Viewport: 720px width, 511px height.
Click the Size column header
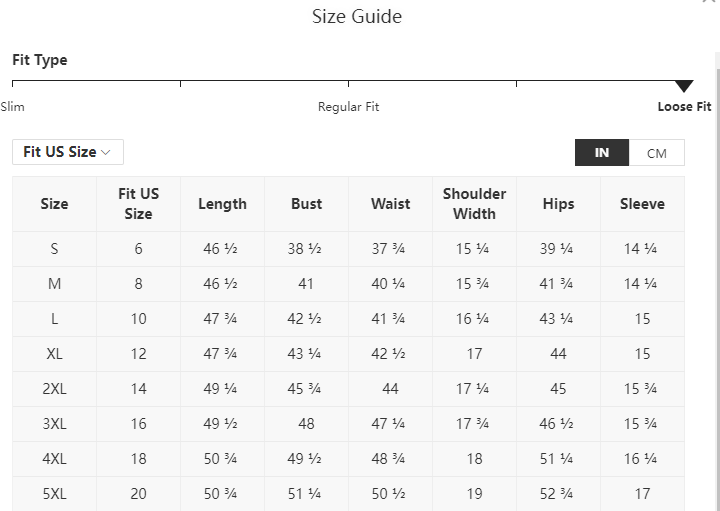(x=54, y=204)
